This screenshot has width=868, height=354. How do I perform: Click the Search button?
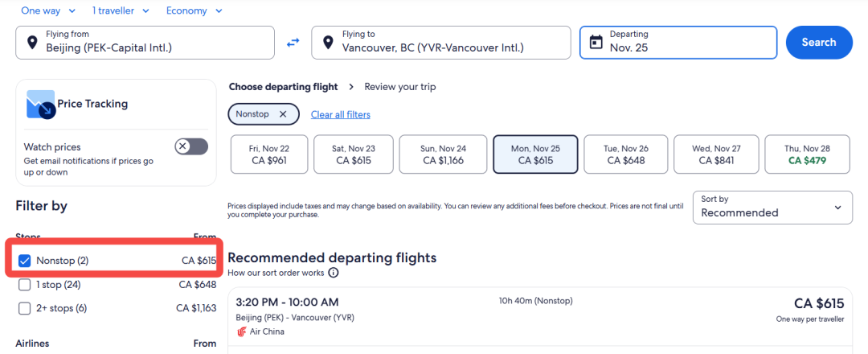tap(819, 42)
